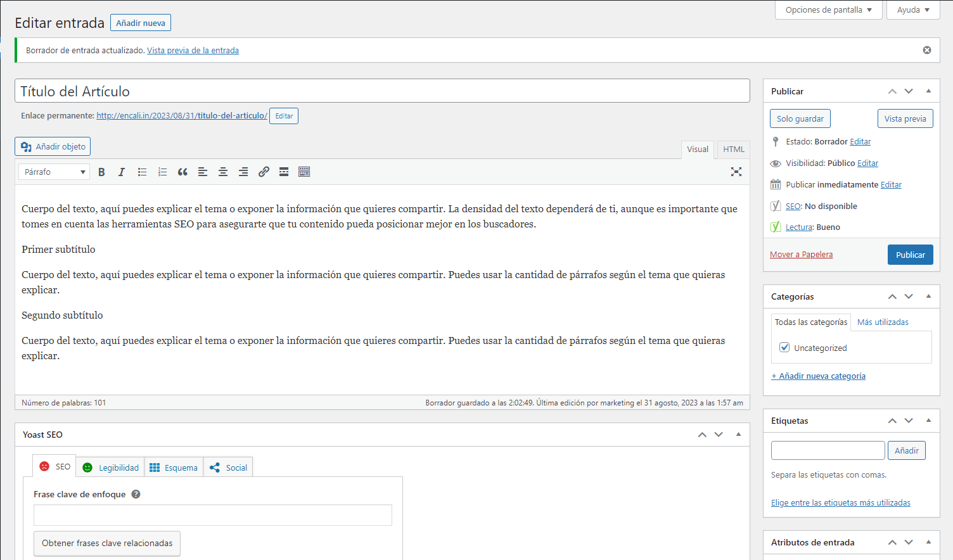The image size is (953, 560).
Task: Move Publicar panel down
Action: pos(909,91)
